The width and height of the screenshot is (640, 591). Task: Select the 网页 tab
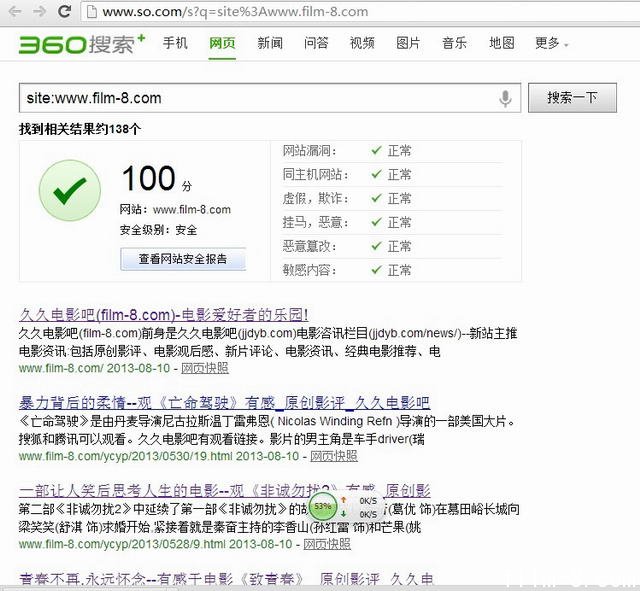pyautogui.click(x=222, y=43)
